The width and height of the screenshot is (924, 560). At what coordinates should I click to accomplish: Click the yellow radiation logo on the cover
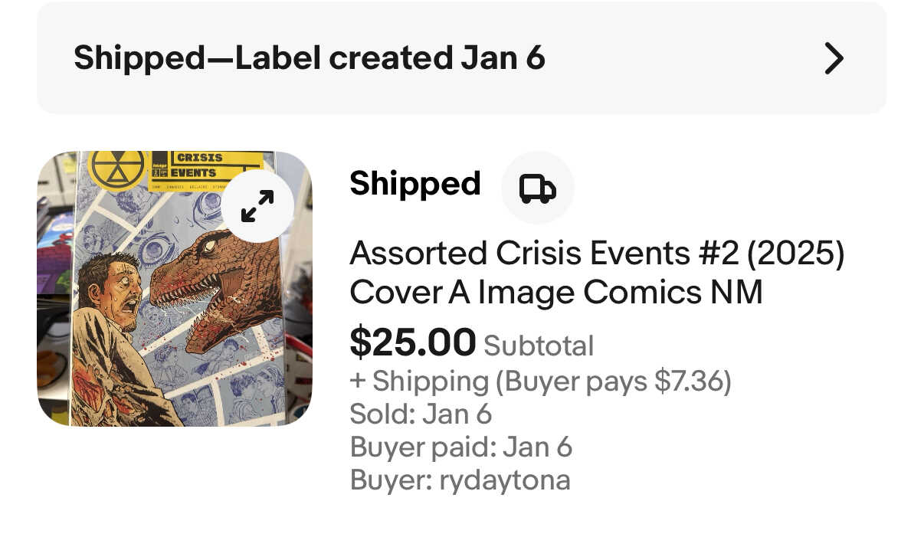tap(117, 167)
